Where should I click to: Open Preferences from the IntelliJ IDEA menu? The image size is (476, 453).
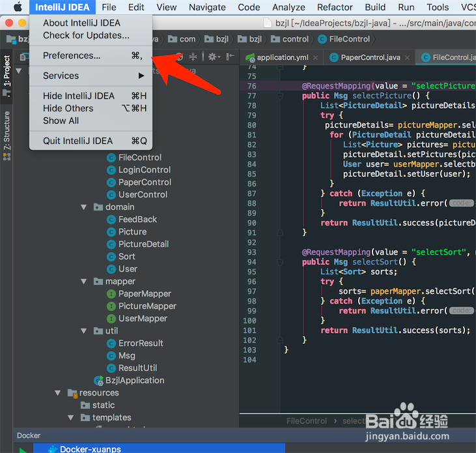[x=91, y=55]
